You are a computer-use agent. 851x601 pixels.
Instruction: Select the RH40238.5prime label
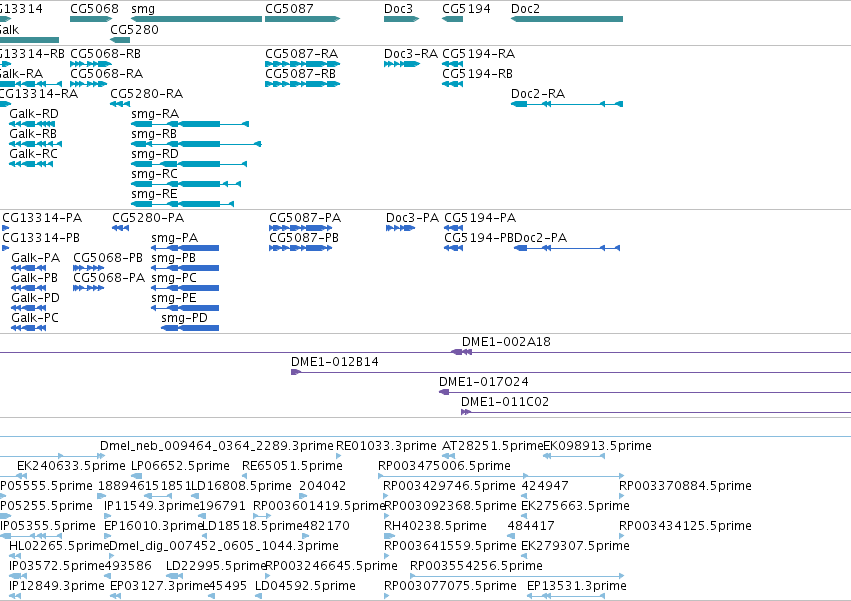pyautogui.click(x=435, y=526)
